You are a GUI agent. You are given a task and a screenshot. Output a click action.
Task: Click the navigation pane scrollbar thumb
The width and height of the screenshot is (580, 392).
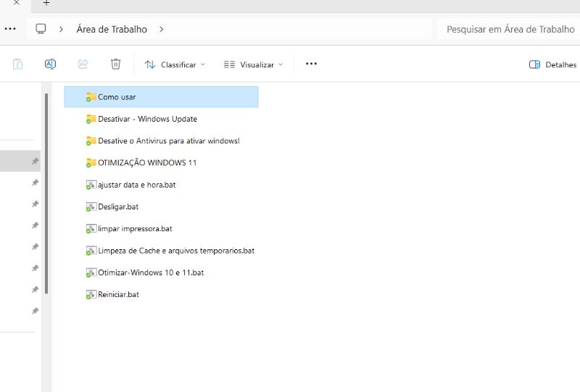(x=46, y=193)
